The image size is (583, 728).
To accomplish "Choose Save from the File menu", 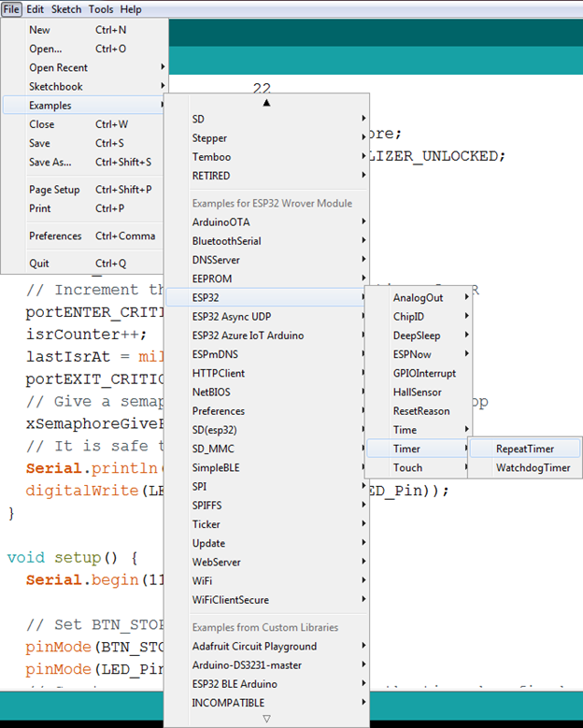I will point(84,144).
